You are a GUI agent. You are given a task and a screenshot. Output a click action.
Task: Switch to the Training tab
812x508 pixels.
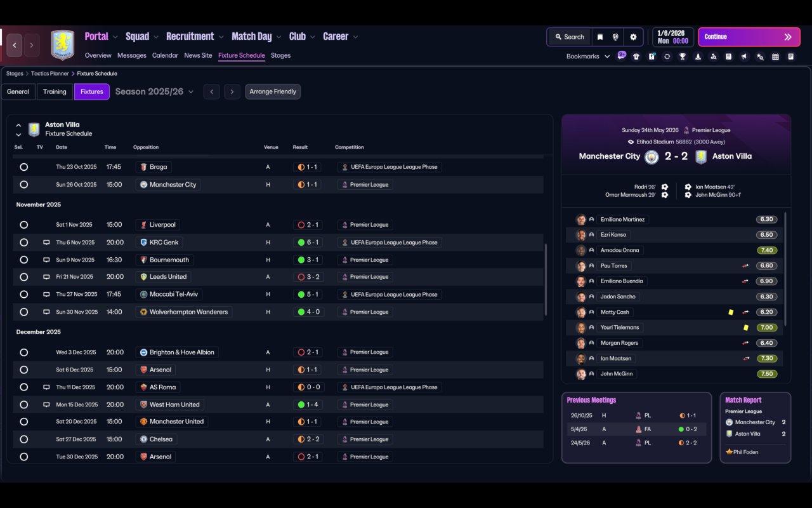coord(55,92)
